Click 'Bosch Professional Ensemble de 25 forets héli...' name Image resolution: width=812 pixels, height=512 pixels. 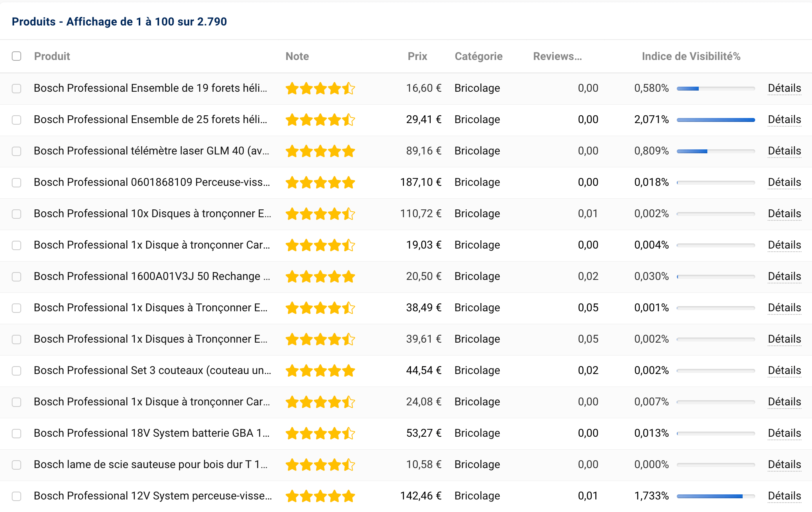pos(150,120)
